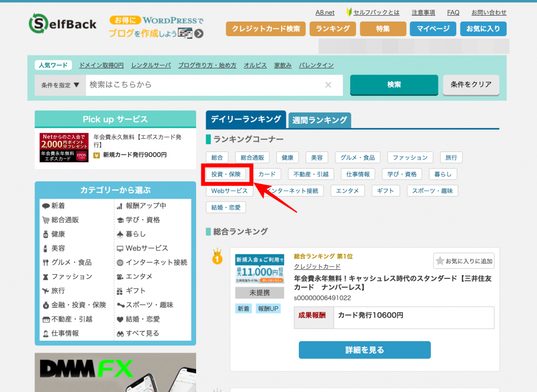
Task: Choose the グルメ・食品 fork icon category
Action: (x=46, y=263)
